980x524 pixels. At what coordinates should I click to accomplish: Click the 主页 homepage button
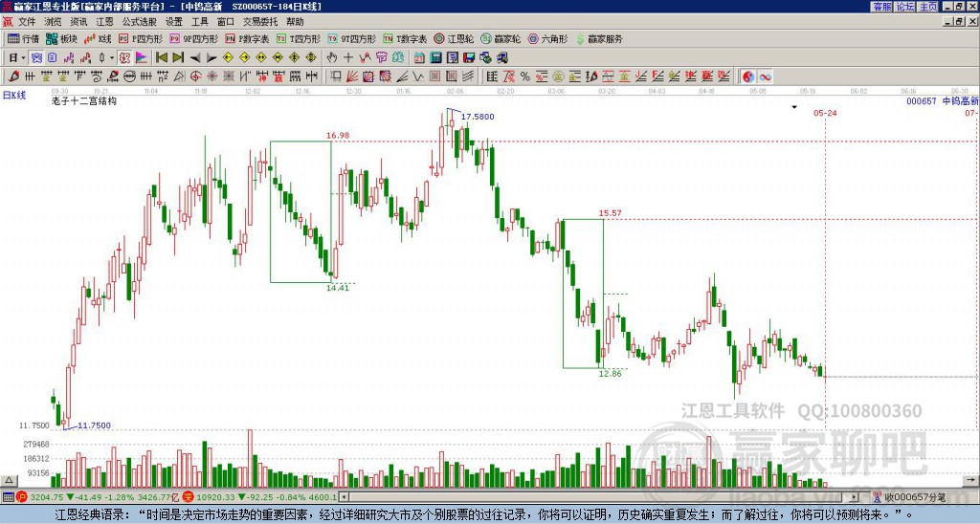pos(927,7)
